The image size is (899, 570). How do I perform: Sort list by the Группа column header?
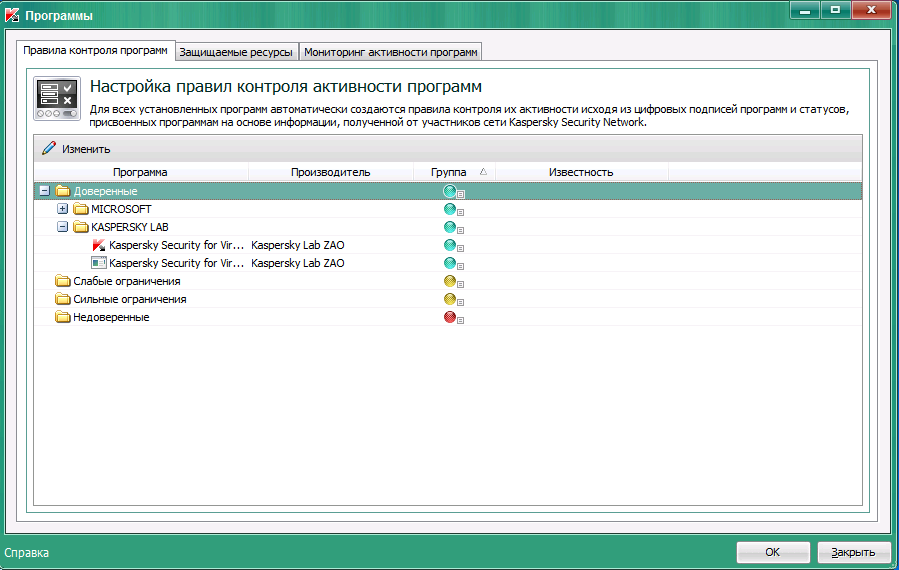tap(449, 172)
